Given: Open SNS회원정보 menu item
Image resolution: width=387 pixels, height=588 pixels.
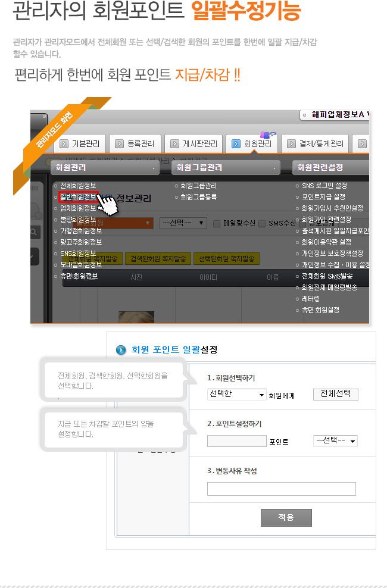Looking at the screenshot, I should click(x=78, y=254).
